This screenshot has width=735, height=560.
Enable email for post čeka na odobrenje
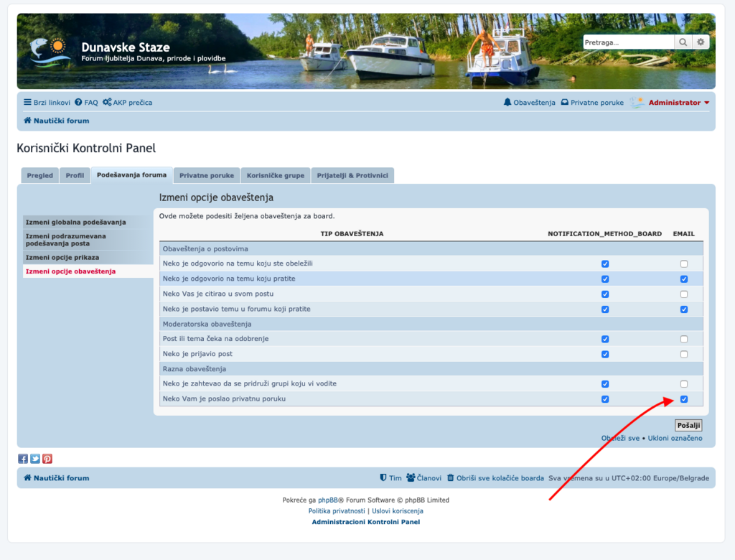(x=684, y=339)
